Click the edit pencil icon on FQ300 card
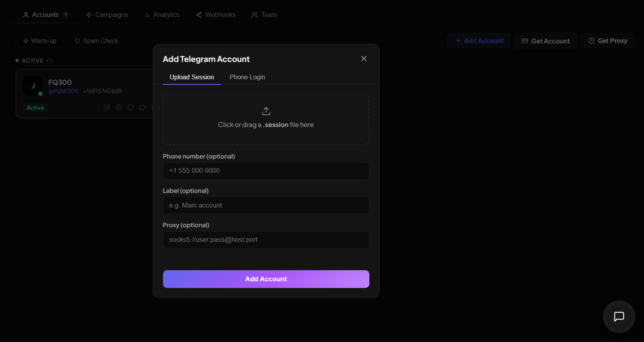644x342 pixels. click(x=107, y=108)
